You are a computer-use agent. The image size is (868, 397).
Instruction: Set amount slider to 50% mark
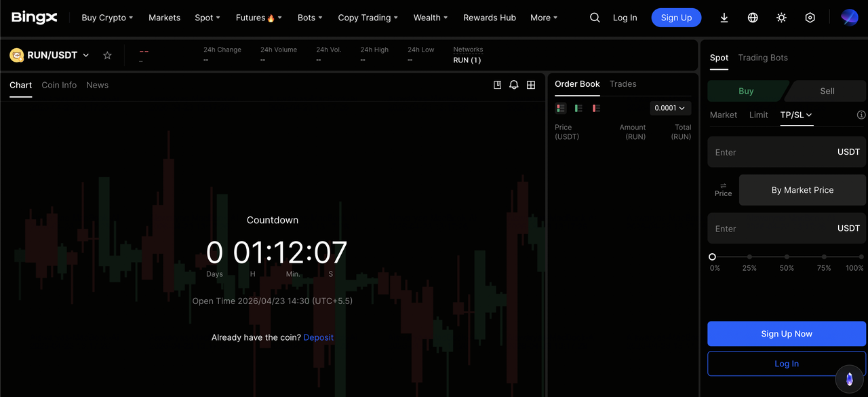[x=787, y=257]
